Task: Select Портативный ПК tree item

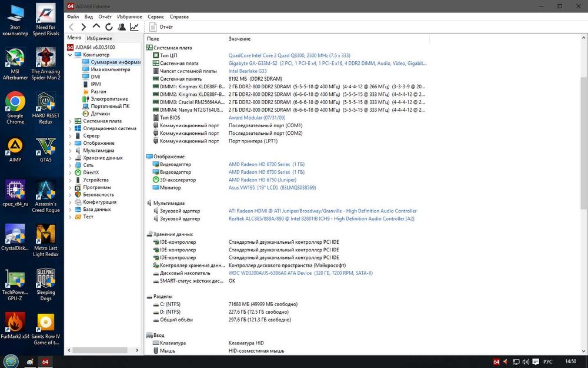Action: [106, 106]
